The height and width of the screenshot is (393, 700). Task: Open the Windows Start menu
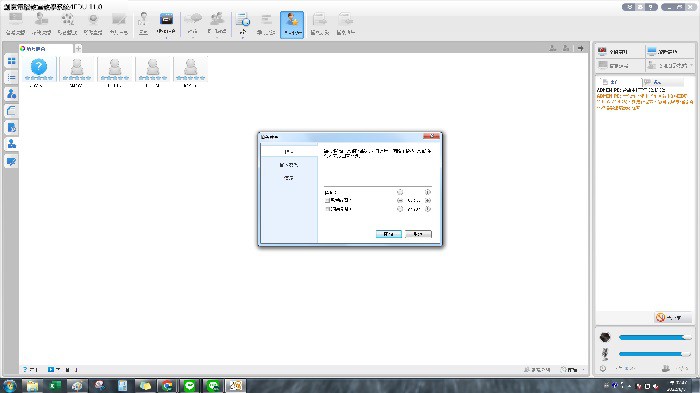pos(9,385)
